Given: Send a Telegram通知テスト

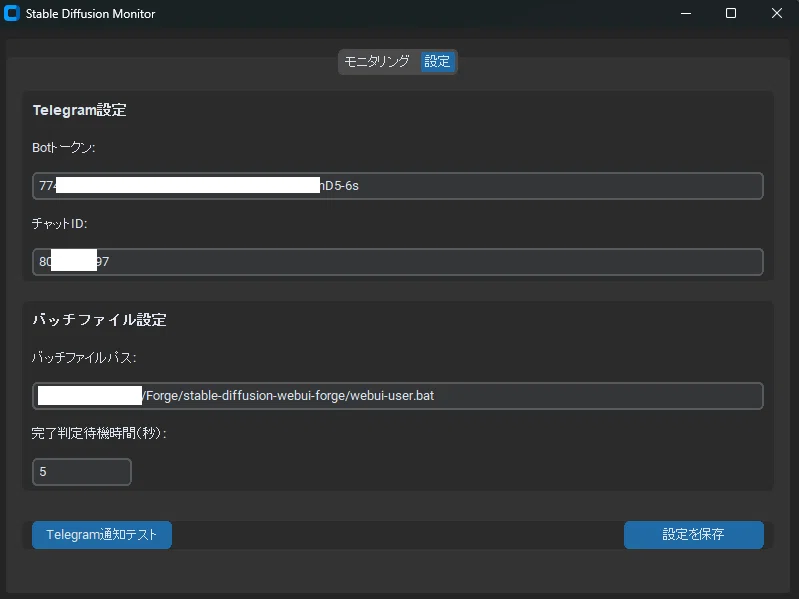Looking at the screenshot, I should pos(102,535).
